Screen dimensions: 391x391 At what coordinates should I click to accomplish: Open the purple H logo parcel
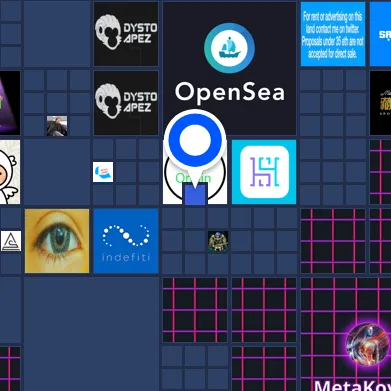point(264,172)
